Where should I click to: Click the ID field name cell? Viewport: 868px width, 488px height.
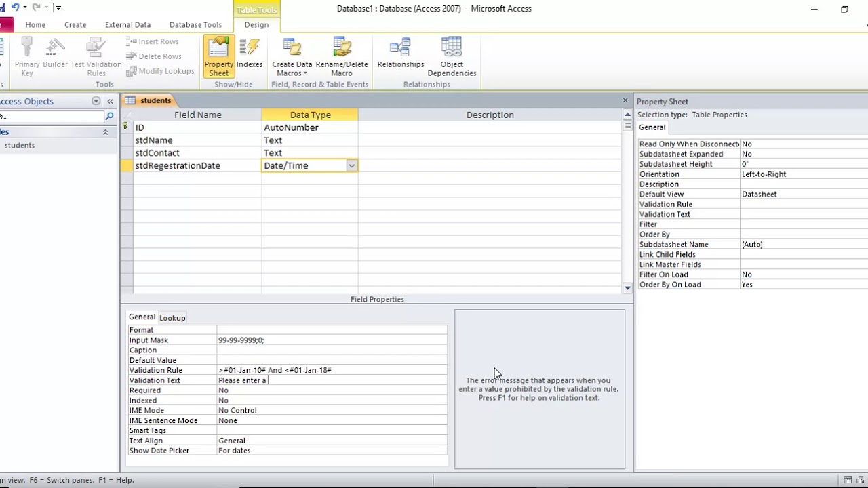click(197, 127)
